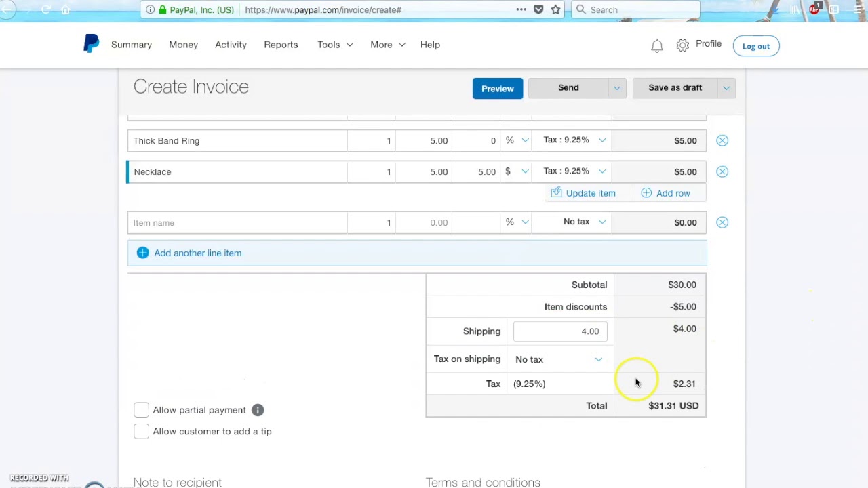Remove the Thick Band Ring row
This screenshot has width=868, height=488.
[x=722, y=140]
